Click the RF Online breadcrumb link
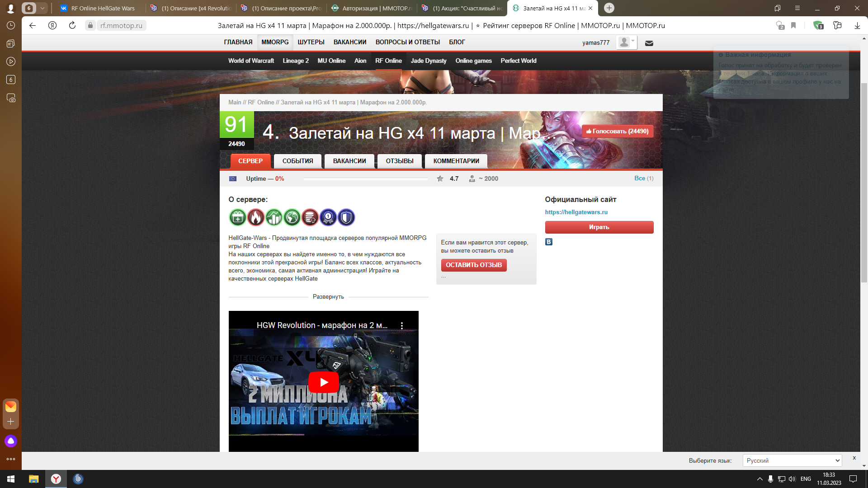This screenshot has height=488, width=868. pyautogui.click(x=261, y=102)
